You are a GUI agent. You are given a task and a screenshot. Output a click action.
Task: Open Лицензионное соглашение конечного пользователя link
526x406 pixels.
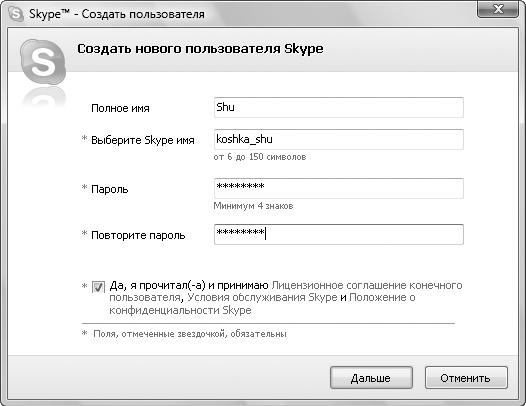click(367, 286)
